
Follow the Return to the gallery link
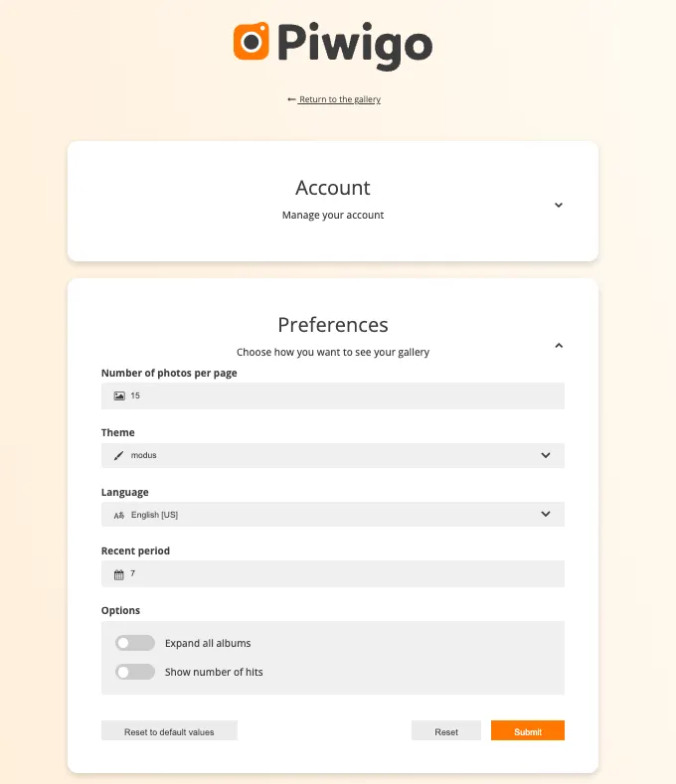coord(340,99)
